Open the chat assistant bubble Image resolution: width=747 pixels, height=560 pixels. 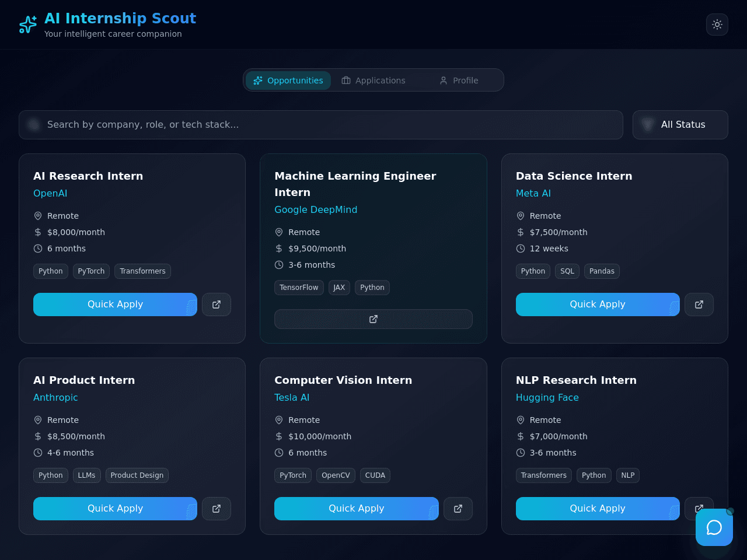click(x=714, y=527)
